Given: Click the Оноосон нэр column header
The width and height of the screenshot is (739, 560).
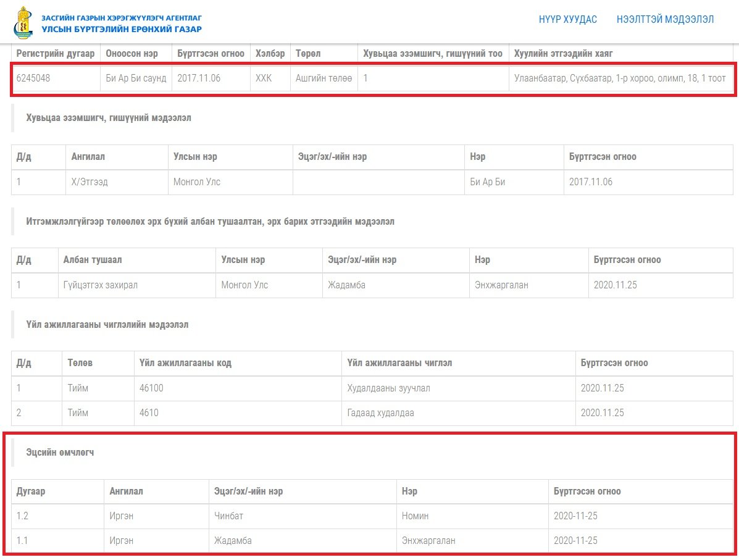Looking at the screenshot, I should pos(132,54).
